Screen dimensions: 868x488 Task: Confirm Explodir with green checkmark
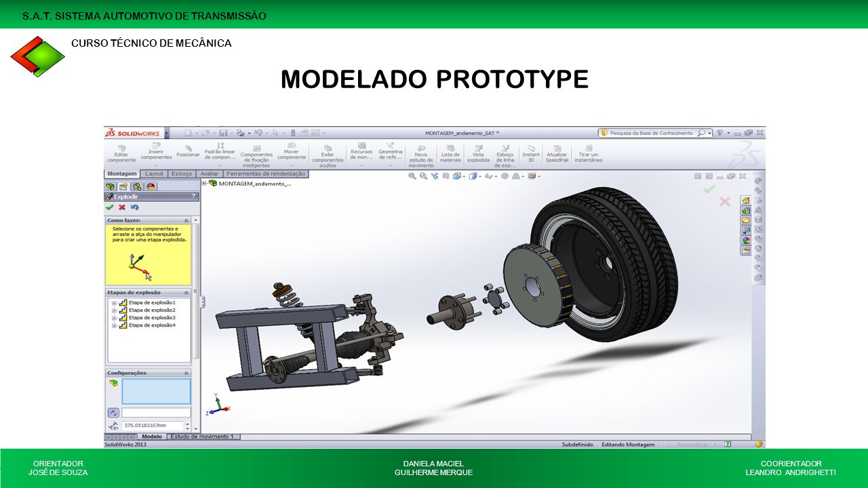click(110, 207)
